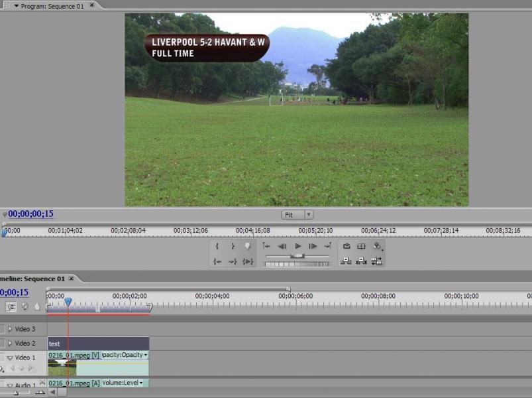Click the Step Back frame button
The height and width of the screenshot is (398, 532).
[x=282, y=246]
